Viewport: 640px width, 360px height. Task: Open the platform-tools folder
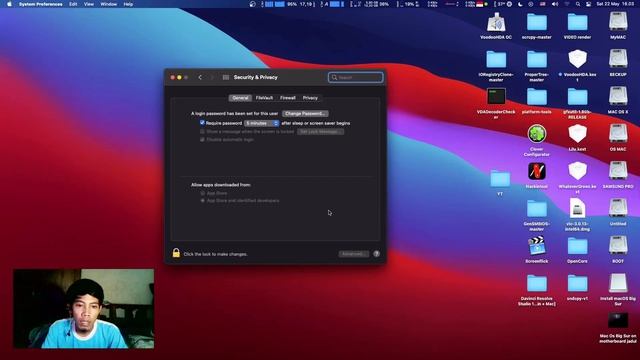[536, 97]
